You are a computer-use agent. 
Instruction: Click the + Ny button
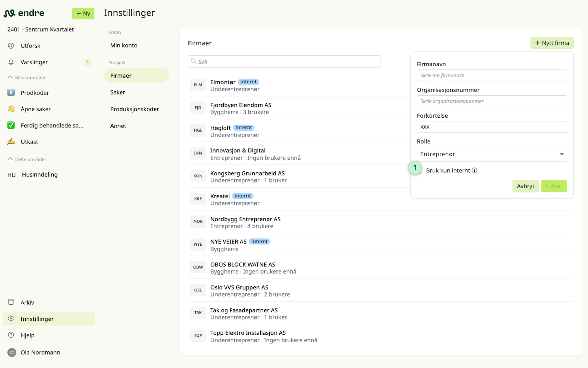(83, 13)
